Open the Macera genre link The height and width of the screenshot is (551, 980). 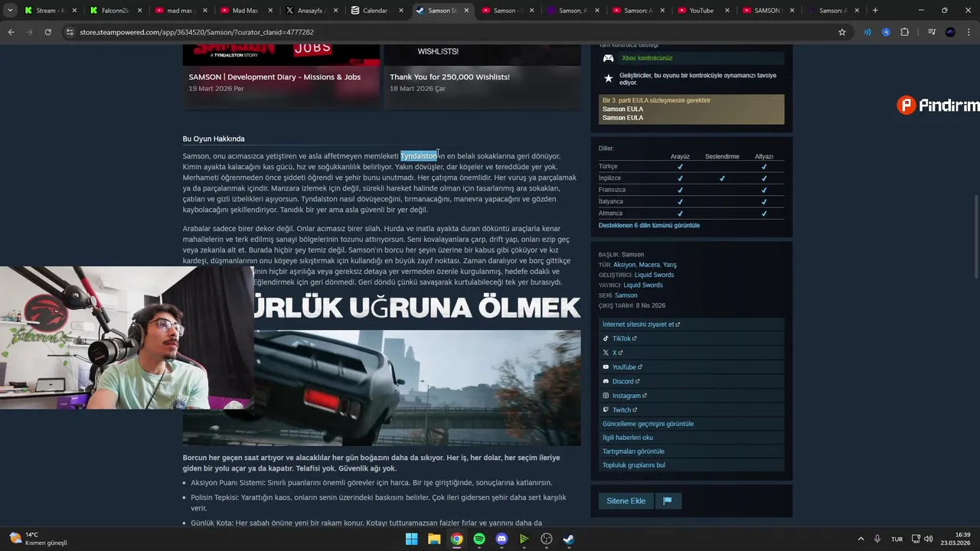point(649,265)
